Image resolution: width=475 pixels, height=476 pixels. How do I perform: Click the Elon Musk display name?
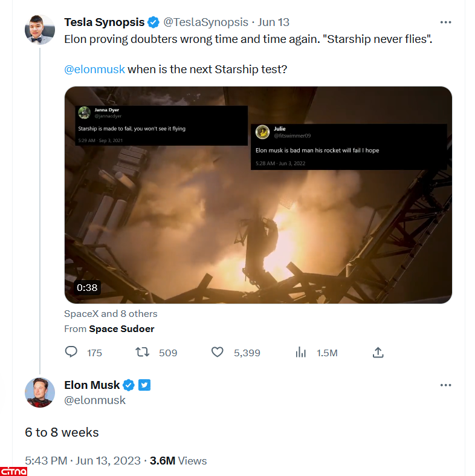pos(92,385)
